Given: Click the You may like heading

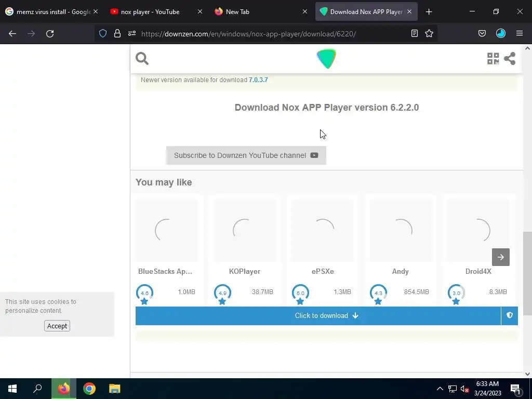Looking at the screenshot, I should point(164,182).
